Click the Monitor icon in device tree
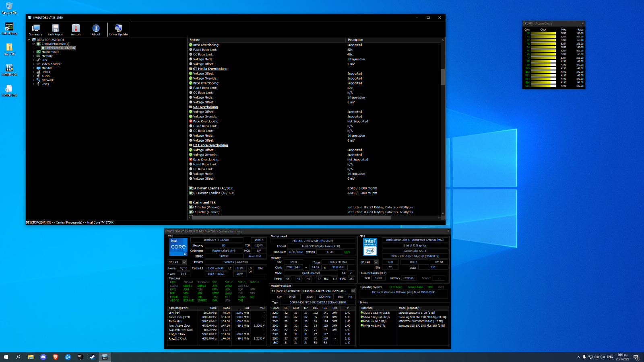This screenshot has height=362, width=644. 39,68
